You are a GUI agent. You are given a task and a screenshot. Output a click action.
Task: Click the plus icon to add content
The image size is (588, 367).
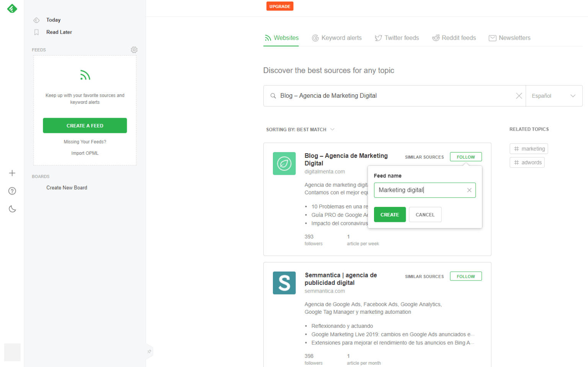coord(12,173)
